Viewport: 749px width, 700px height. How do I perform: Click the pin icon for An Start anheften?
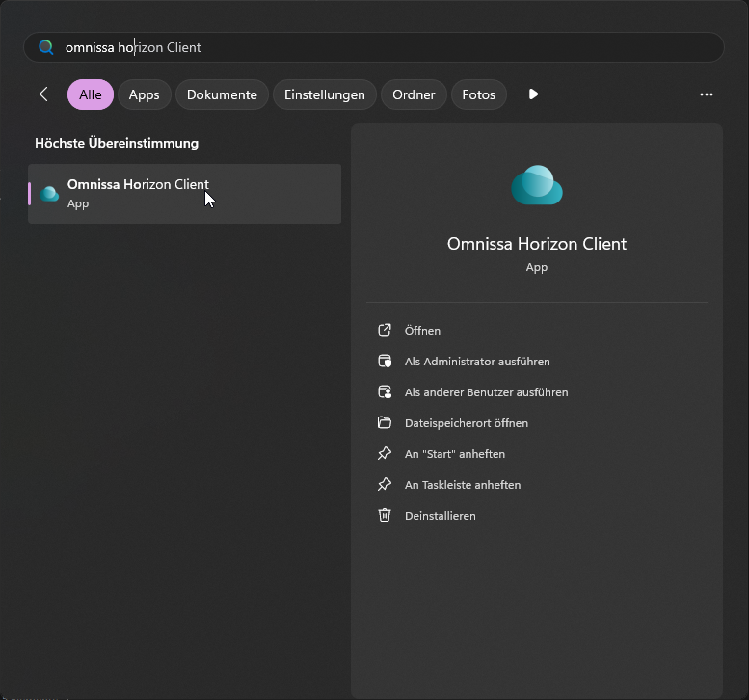click(385, 454)
